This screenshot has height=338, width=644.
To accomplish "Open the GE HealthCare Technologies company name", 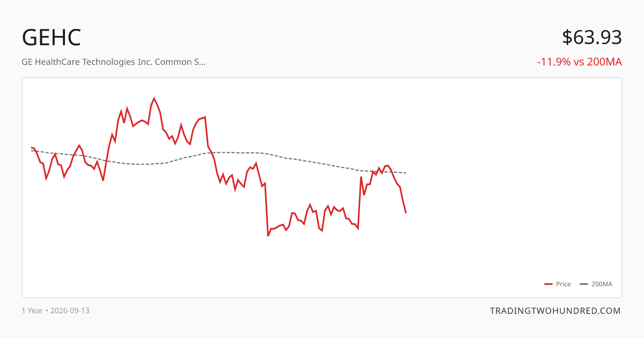I will click(x=114, y=62).
